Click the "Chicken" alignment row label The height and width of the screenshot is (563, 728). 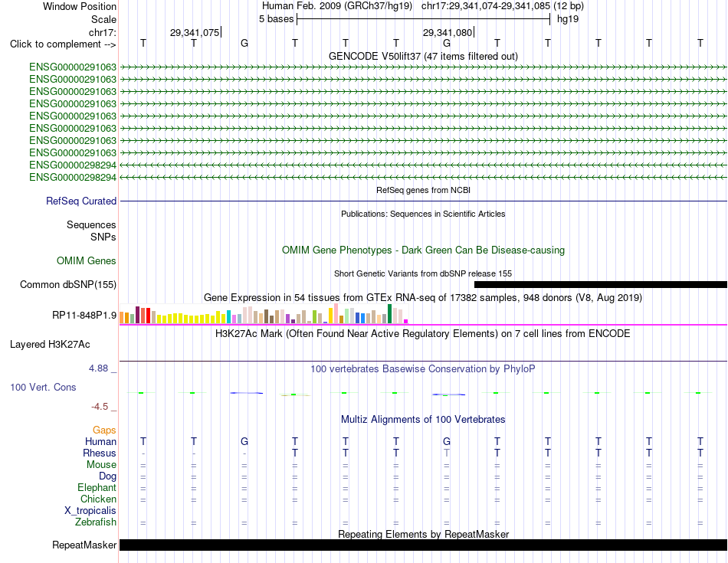(x=98, y=499)
